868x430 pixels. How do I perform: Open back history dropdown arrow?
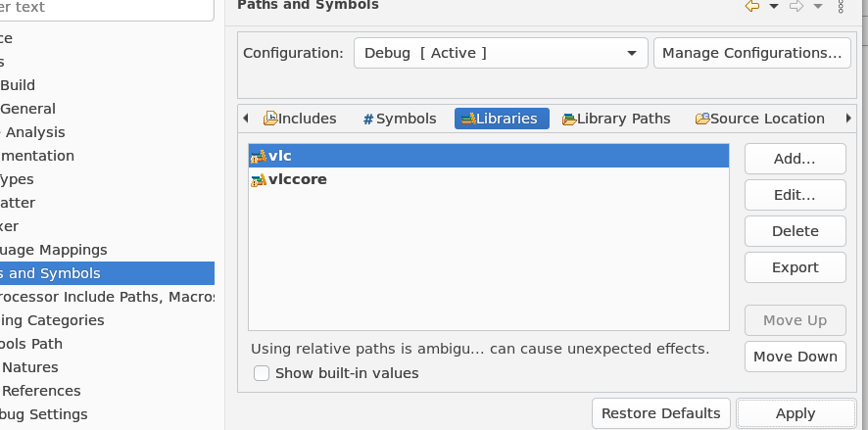(774, 7)
